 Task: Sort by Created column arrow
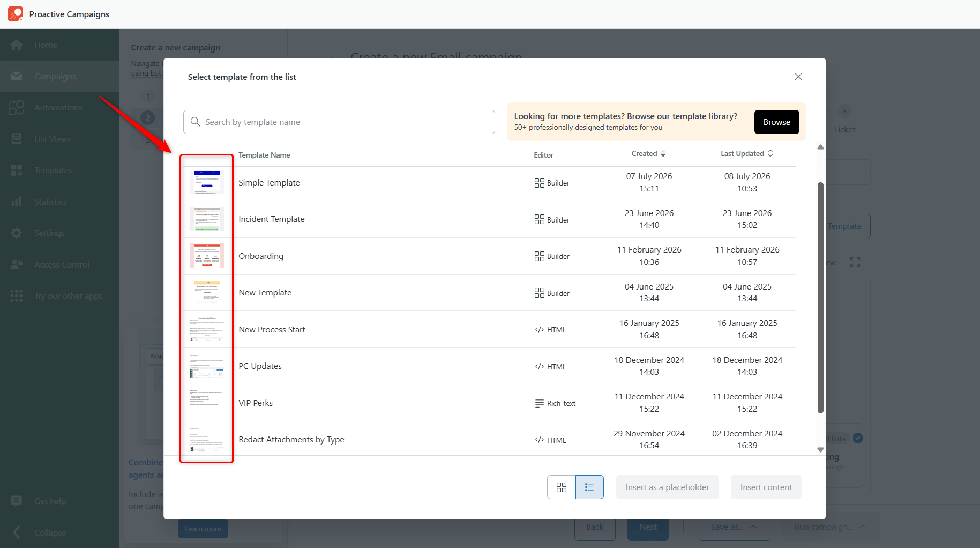[663, 154]
